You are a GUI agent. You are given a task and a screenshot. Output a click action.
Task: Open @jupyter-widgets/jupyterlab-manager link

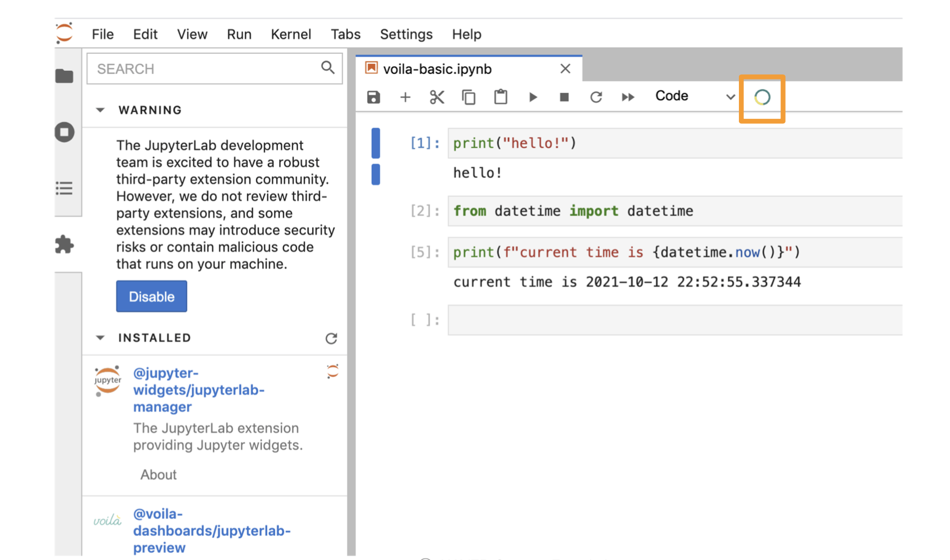click(199, 390)
